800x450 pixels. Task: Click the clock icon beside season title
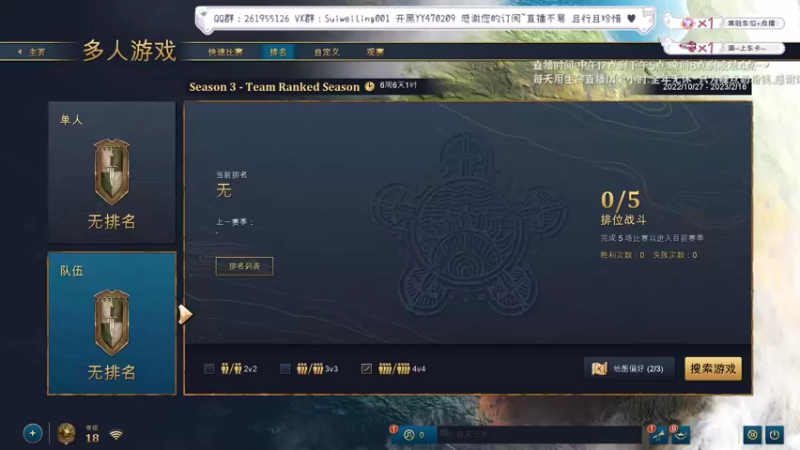click(x=369, y=86)
